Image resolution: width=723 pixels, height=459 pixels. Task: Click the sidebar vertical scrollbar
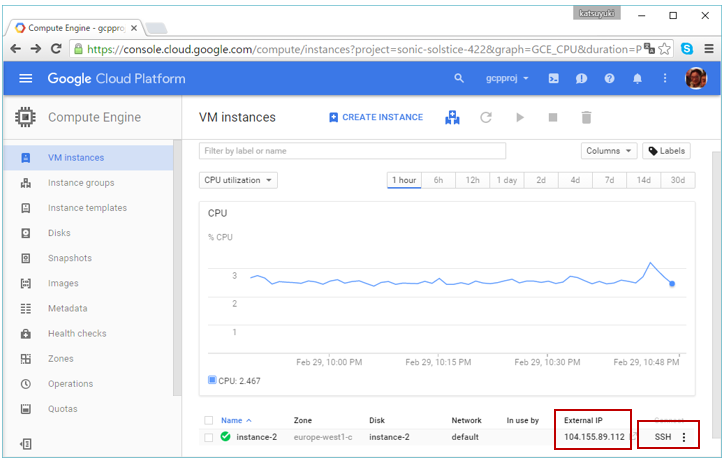point(177,268)
